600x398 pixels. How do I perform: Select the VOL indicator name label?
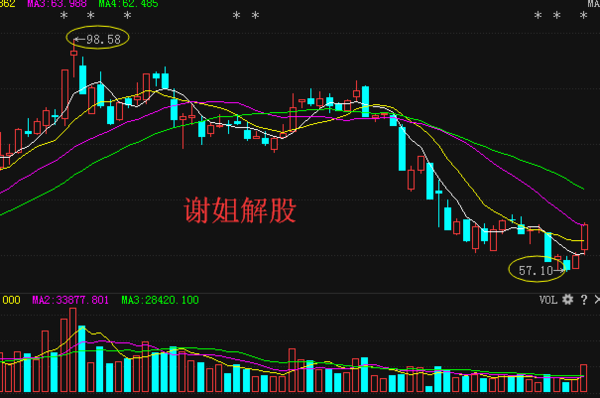click(x=548, y=300)
